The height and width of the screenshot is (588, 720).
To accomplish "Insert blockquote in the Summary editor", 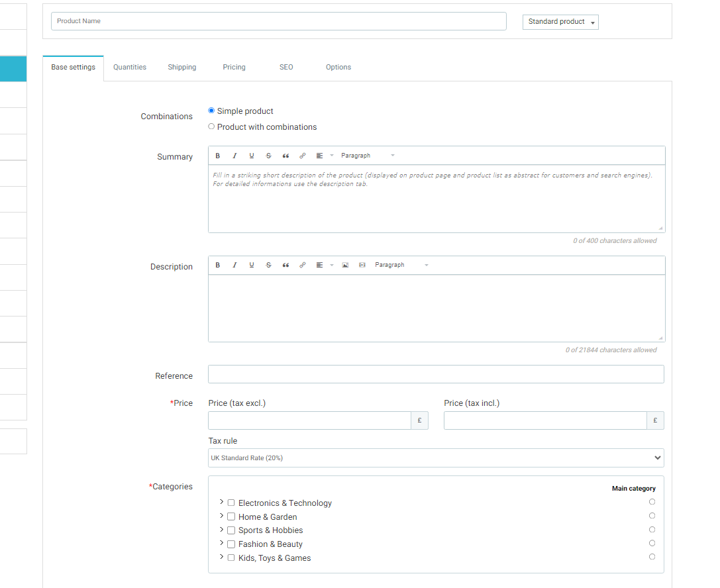I will point(285,156).
